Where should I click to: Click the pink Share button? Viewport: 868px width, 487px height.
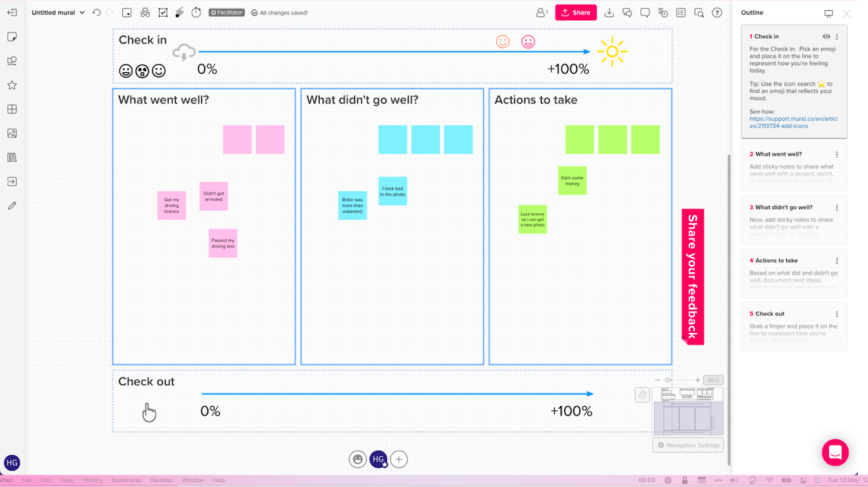click(x=576, y=12)
